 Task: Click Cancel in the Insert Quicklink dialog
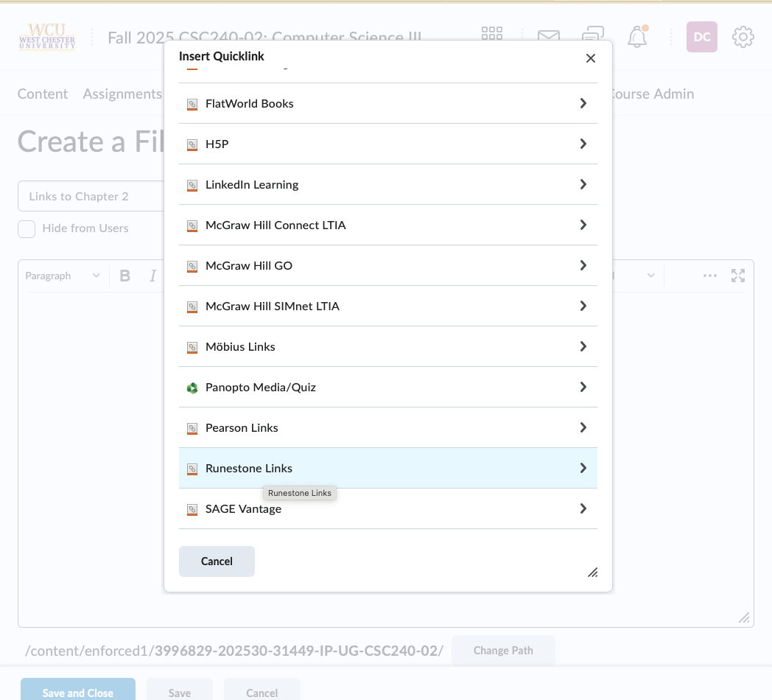point(217,561)
